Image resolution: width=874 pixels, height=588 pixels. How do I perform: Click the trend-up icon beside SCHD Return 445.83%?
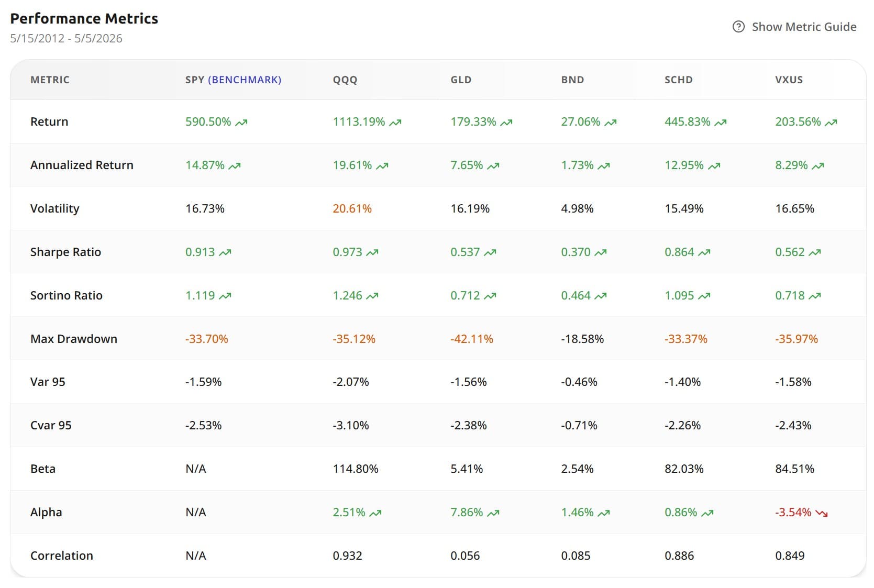721,123
